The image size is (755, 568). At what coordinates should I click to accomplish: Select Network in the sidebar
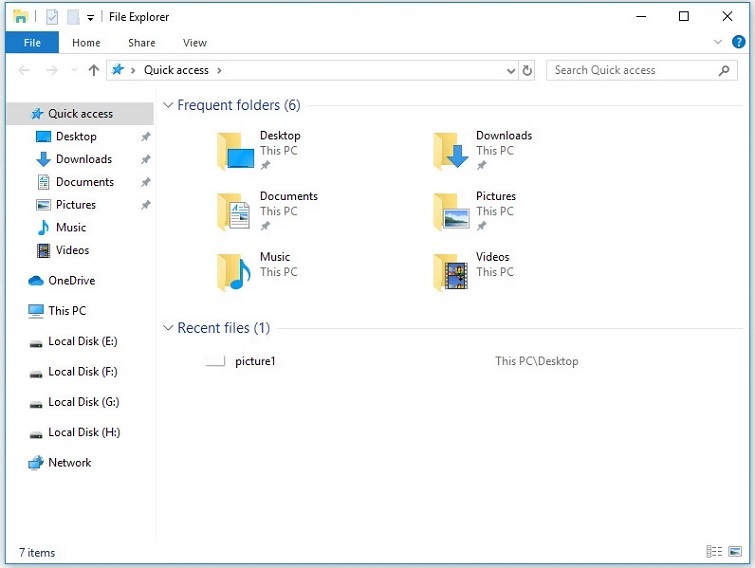click(69, 463)
